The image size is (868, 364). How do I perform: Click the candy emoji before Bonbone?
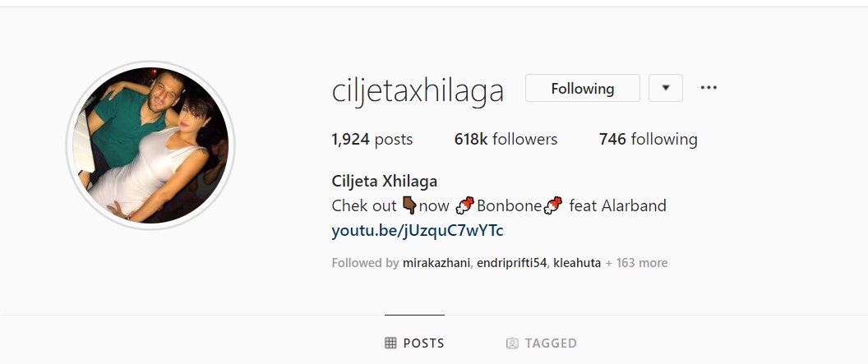coord(464,205)
